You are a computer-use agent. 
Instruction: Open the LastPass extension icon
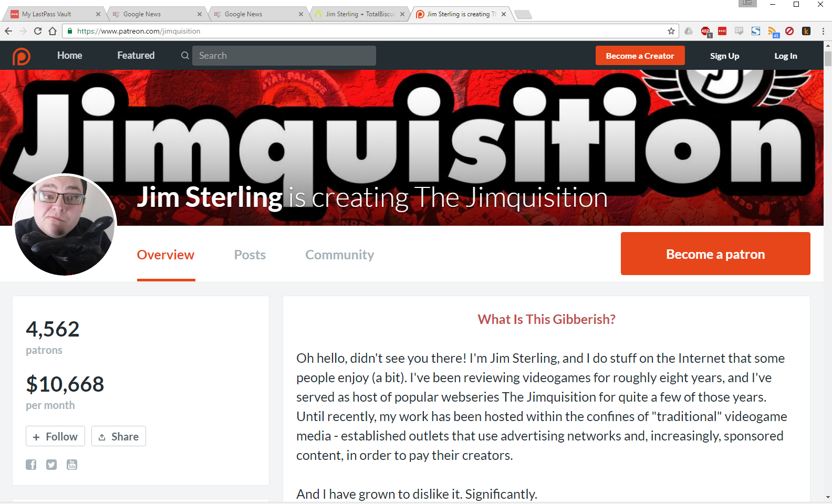[722, 31]
